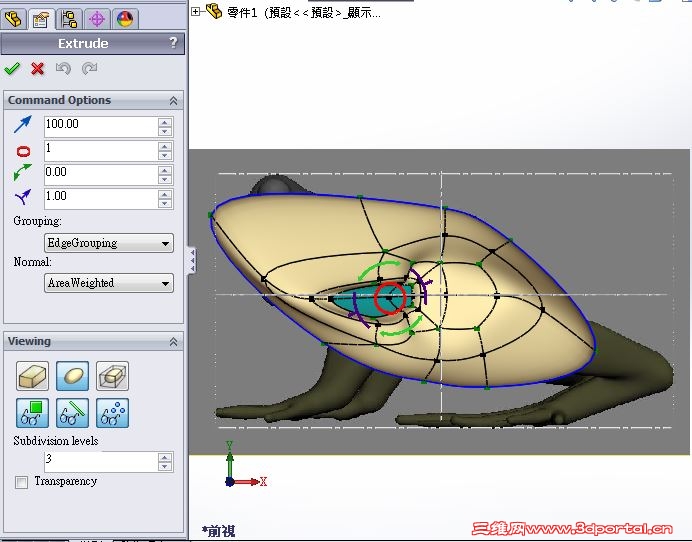Click the redo arrow icon
The width and height of the screenshot is (692, 542).
click(x=89, y=68)
